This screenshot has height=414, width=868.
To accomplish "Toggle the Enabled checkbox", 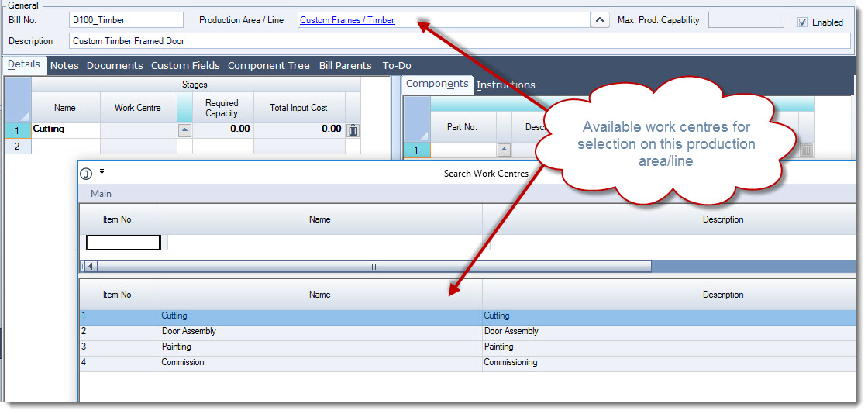I will coord(802,22).
